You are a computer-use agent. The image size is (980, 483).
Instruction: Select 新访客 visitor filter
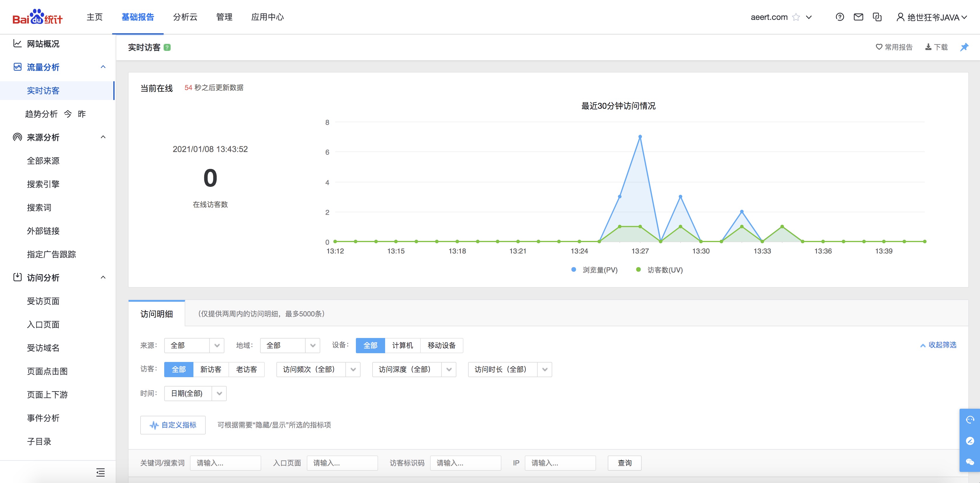[211, 370]
